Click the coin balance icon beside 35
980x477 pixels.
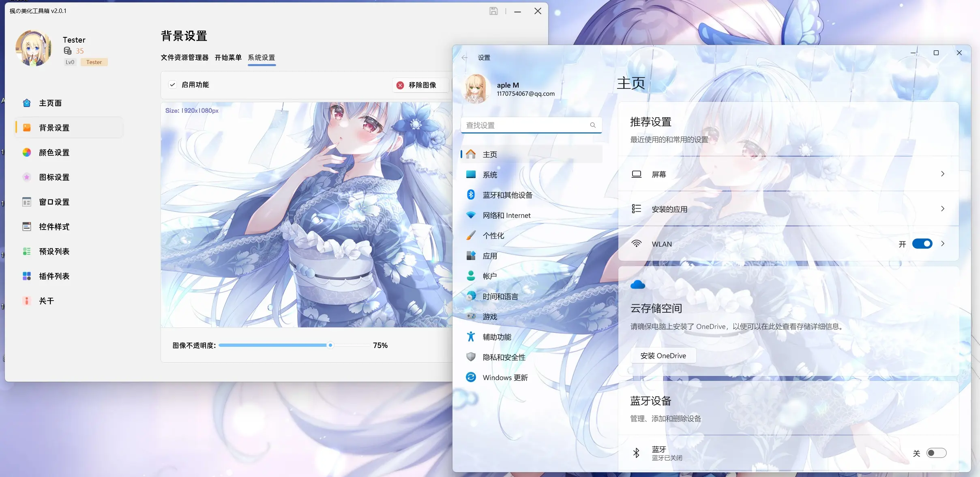tap(68, 51)
